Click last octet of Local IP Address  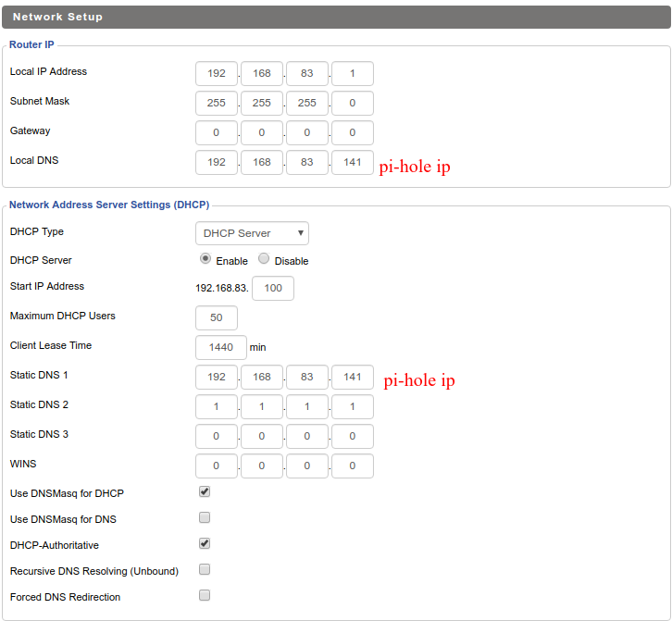pos(353,74)
